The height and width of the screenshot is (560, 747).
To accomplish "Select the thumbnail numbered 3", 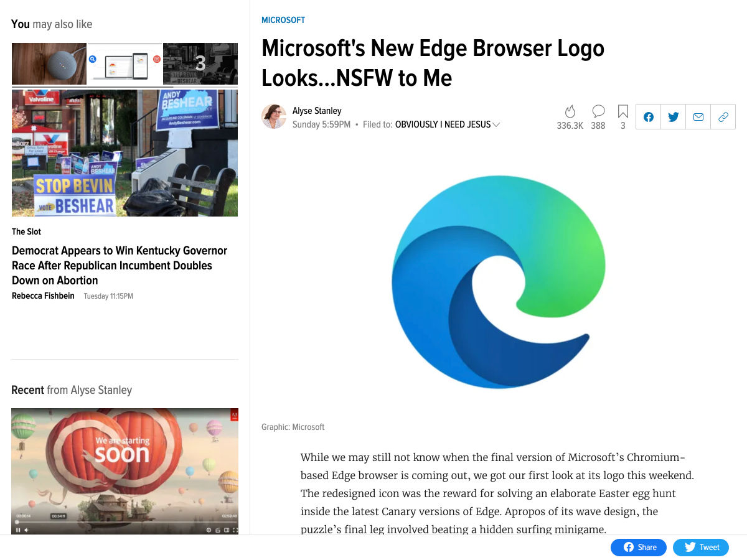I will tap(200, 63).
